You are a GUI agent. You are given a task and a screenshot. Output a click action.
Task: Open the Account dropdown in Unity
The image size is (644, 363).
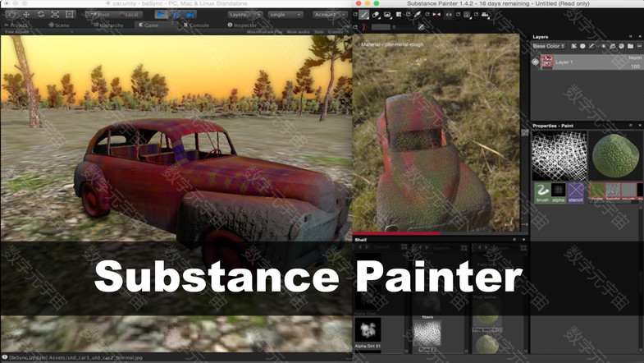pos(329,15)
